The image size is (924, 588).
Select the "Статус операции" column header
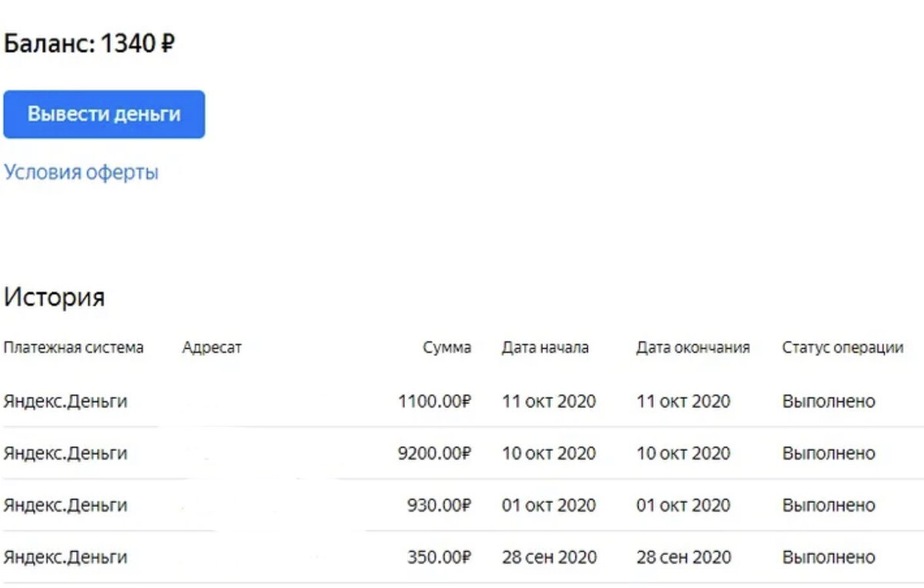click(842, 347)
